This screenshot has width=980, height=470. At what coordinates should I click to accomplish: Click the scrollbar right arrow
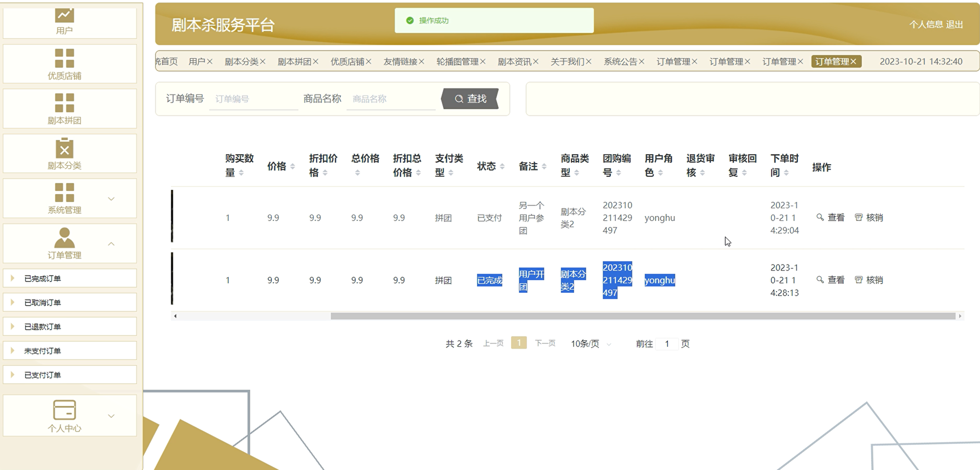click(960, 316)
